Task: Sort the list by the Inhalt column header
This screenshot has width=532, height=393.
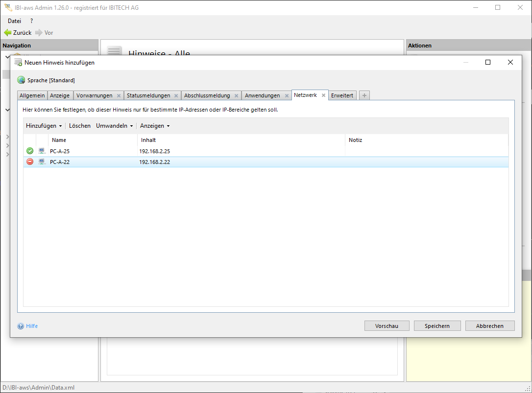Action: [x=148, y=140]
